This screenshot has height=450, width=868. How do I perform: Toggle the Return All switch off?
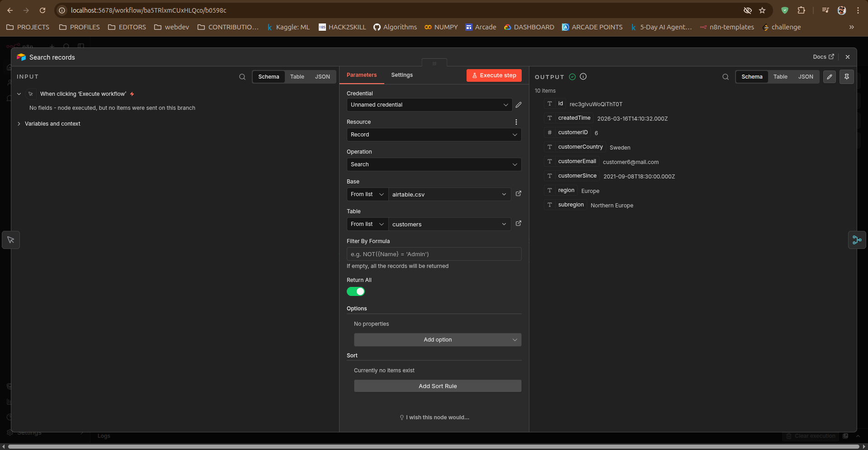(356, 291)
